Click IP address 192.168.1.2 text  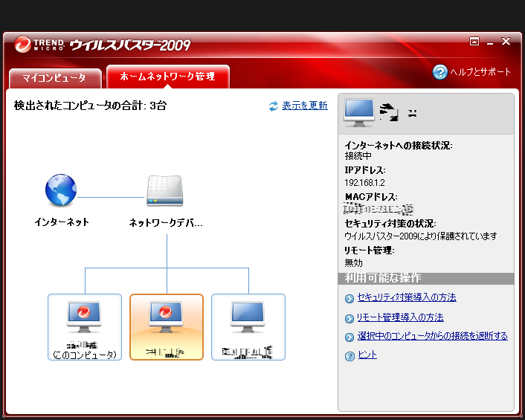(x=364, y=183)
